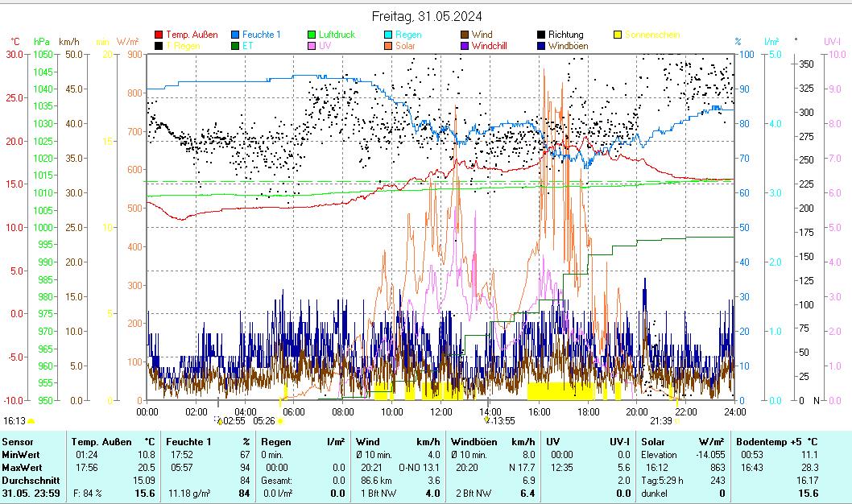This screenshot has height=504, width=852.
Task: Click the minimum temperature value 10.8
Action: click(147, 455)
